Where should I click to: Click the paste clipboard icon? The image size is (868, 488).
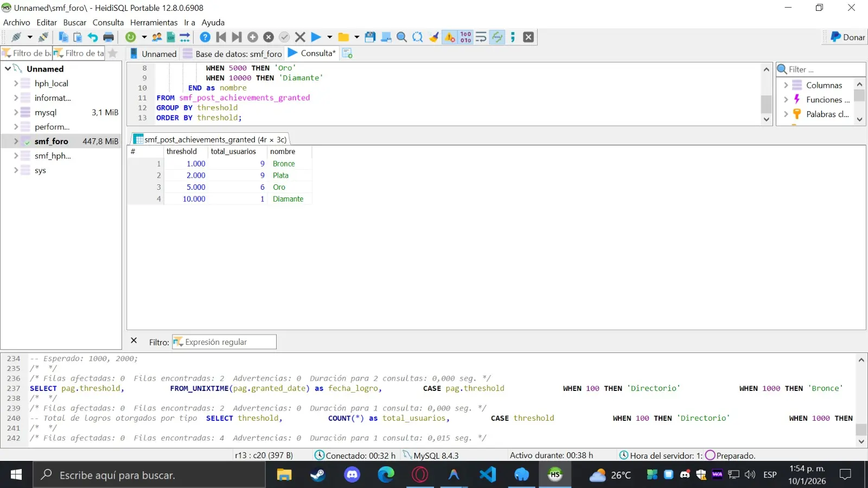point(78,37)
